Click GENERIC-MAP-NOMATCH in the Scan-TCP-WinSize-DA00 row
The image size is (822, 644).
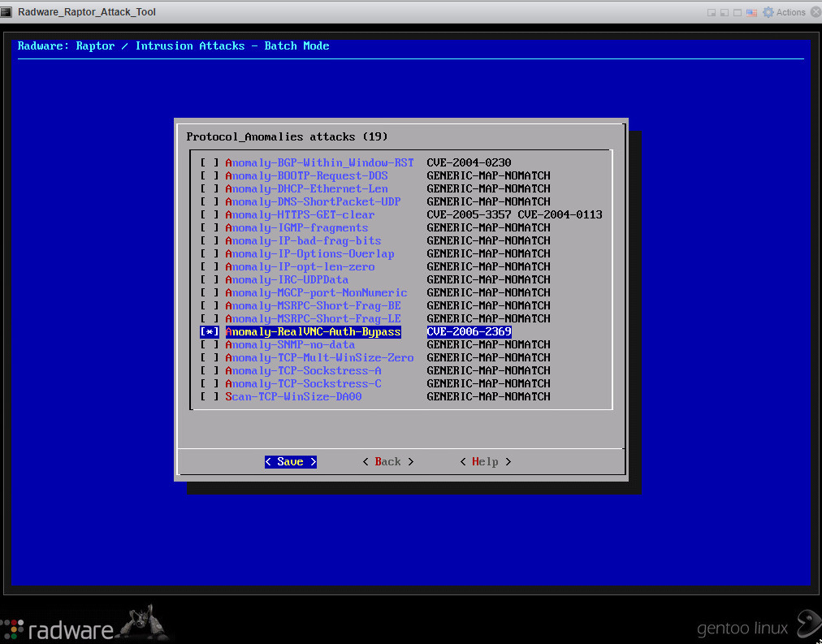[489, 396]
